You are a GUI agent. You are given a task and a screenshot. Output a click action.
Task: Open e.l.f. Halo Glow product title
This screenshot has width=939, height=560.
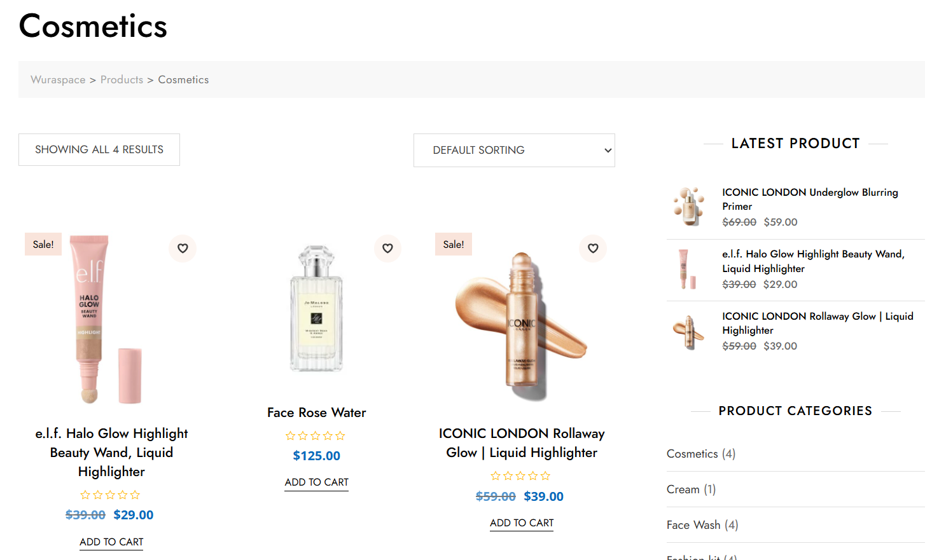tap(111, 453)
